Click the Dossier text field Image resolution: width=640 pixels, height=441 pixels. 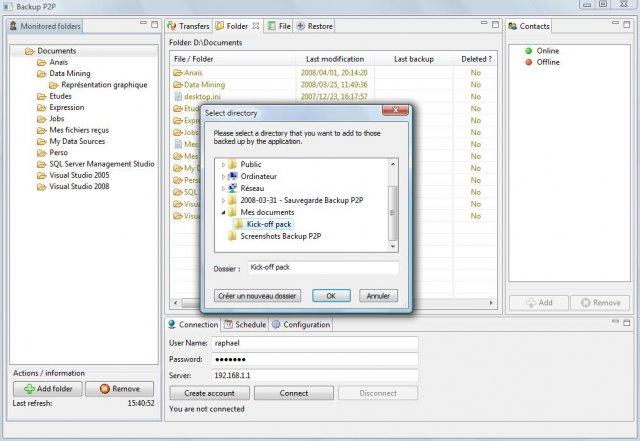point(322,268)
